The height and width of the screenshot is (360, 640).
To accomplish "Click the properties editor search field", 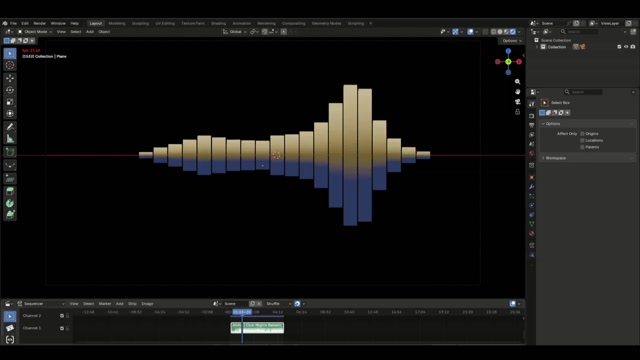I will coord(584,92).
